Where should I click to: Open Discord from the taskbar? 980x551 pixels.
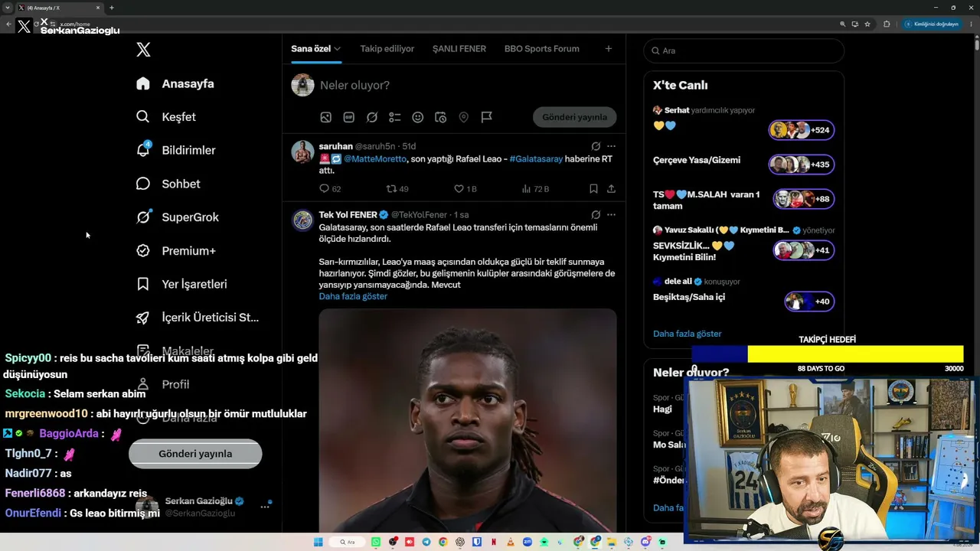[x=645, y=542]
